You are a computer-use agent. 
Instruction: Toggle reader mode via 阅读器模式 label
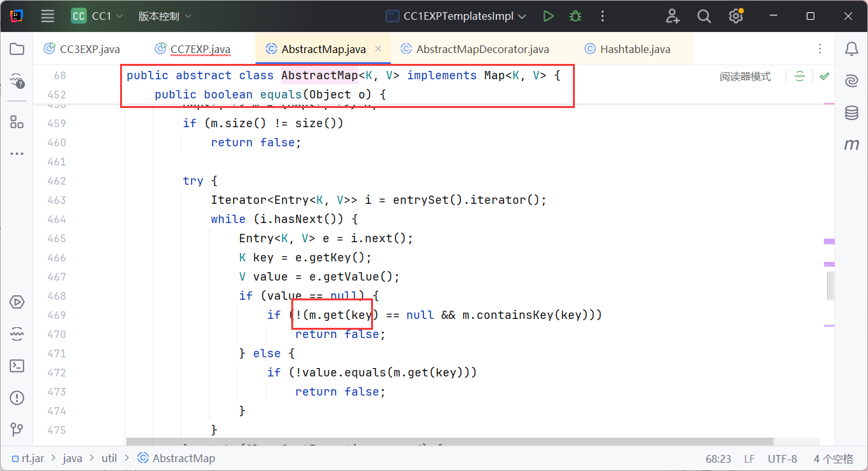pos(745,77)
